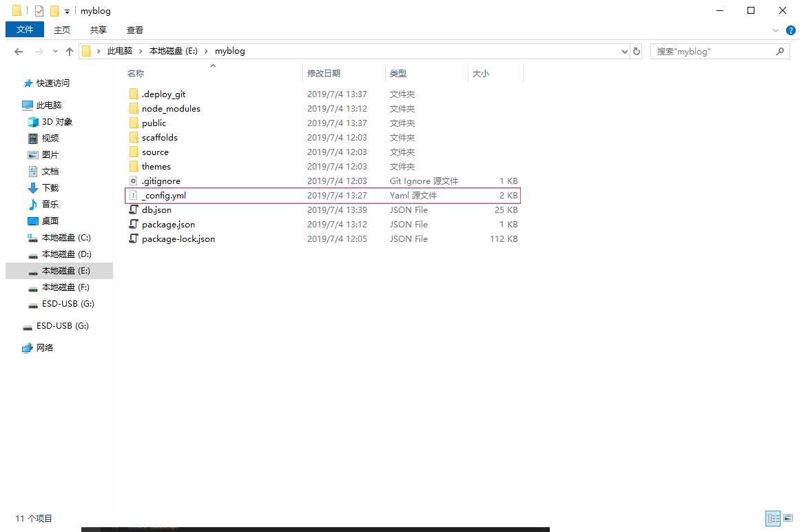Select the node_modules folder icon
804x532 pixels.
point(134,109)
